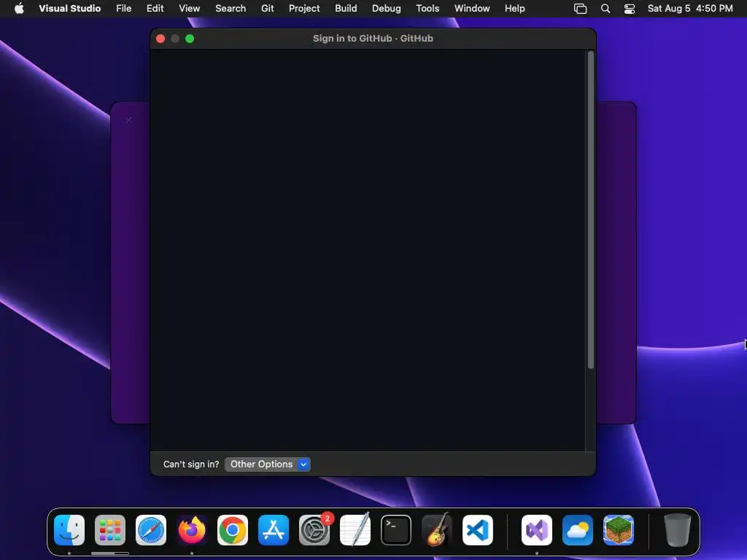Open the Help menu

tap(514, 9)
